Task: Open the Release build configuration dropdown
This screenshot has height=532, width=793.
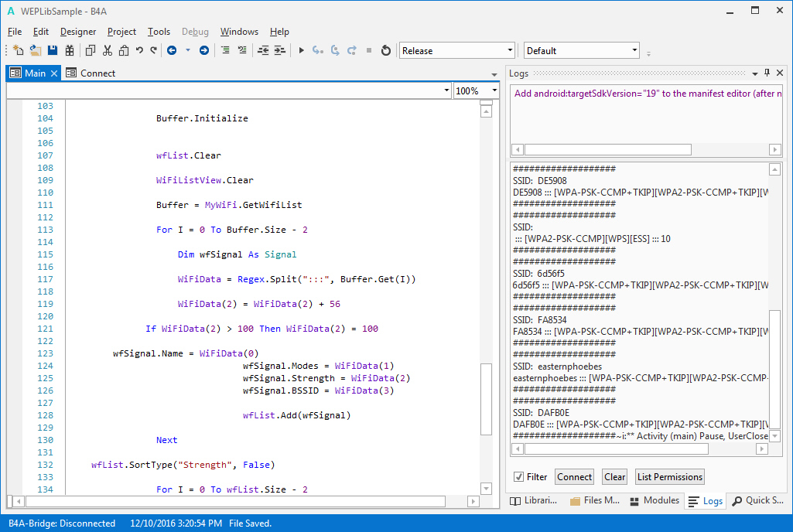Action: (x=456, y=51)
